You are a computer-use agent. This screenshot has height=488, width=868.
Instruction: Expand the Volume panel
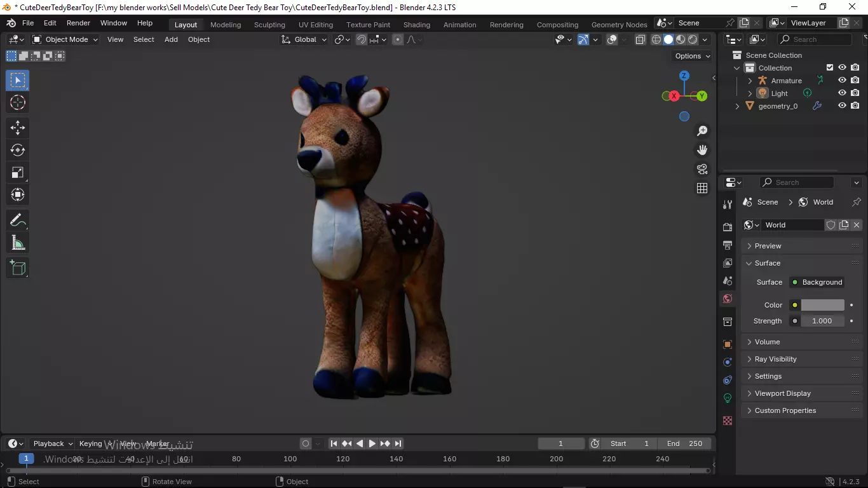coord(801,342)
